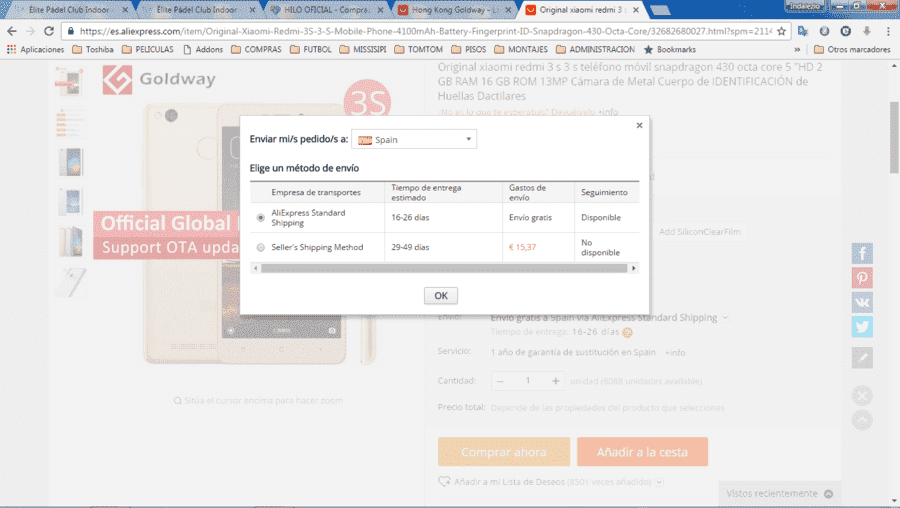
Task: Open the FUTBOL bookmarks folder
Action: click(x=311, y=49)
